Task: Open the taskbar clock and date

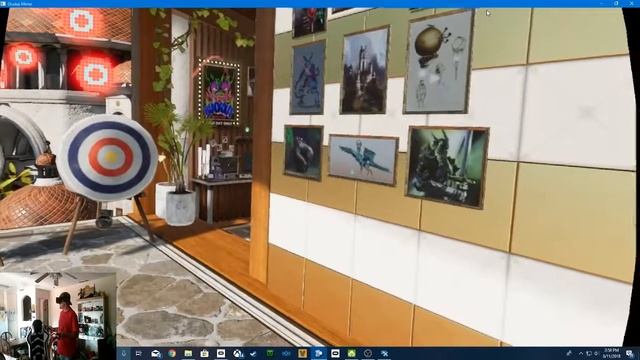Action: coord(612,353)
